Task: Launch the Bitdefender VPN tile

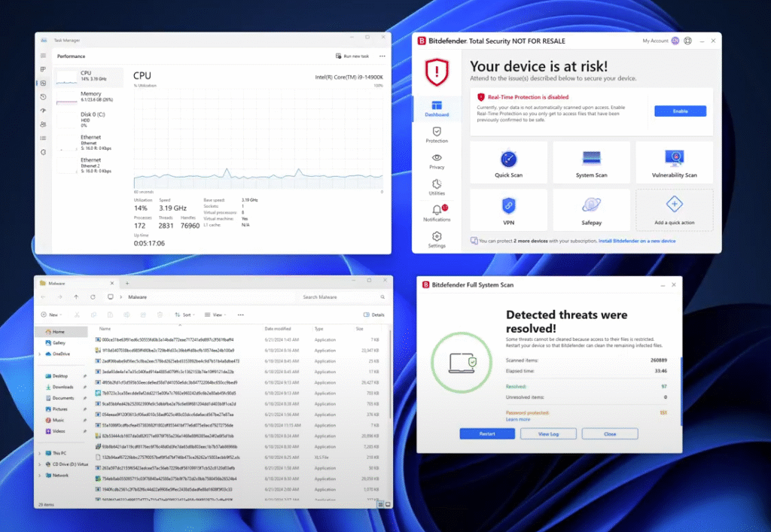Action: (x=509, y=210)
